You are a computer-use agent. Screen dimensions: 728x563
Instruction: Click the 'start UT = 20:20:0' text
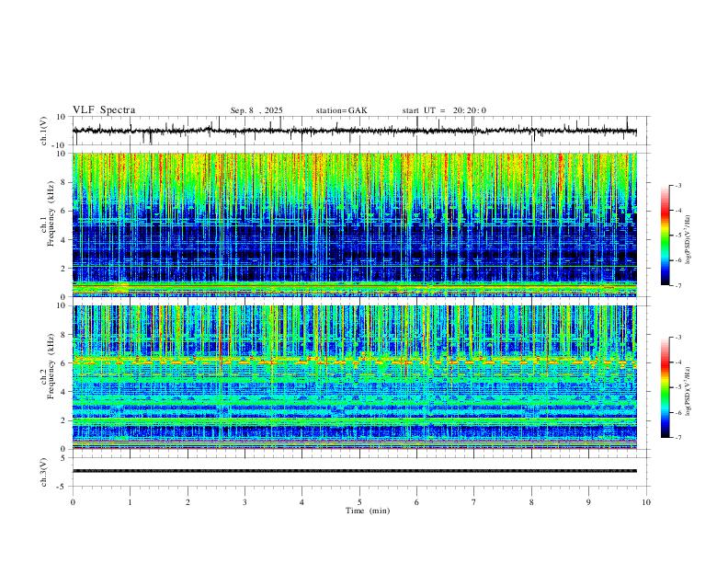pyautogui.click(x=444, y=110)
